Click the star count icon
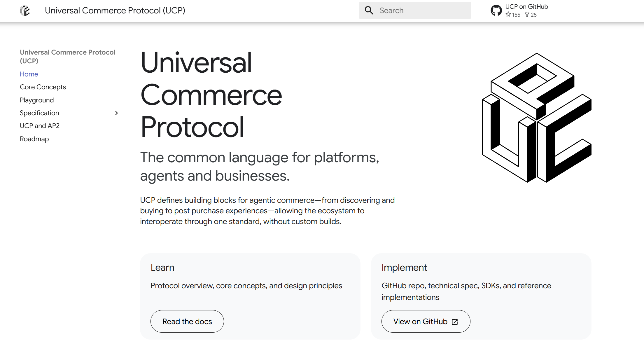The image size is (644, 353). [508, 14]
